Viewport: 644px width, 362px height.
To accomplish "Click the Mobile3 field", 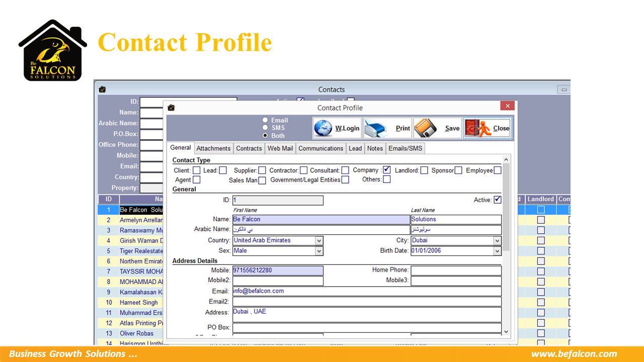I will point(456,281).
